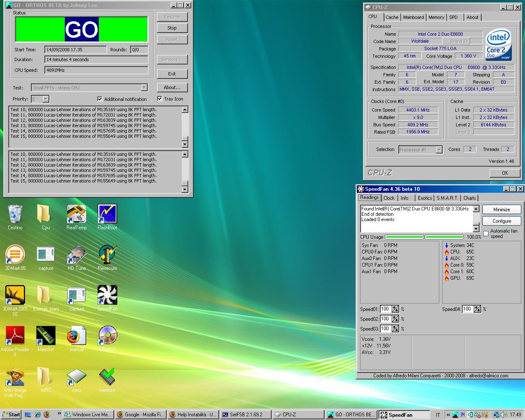The height and width of the screenshot is (420, 525).
Task: Open SPD tab in CPU-Z
Action: point(453,17)
